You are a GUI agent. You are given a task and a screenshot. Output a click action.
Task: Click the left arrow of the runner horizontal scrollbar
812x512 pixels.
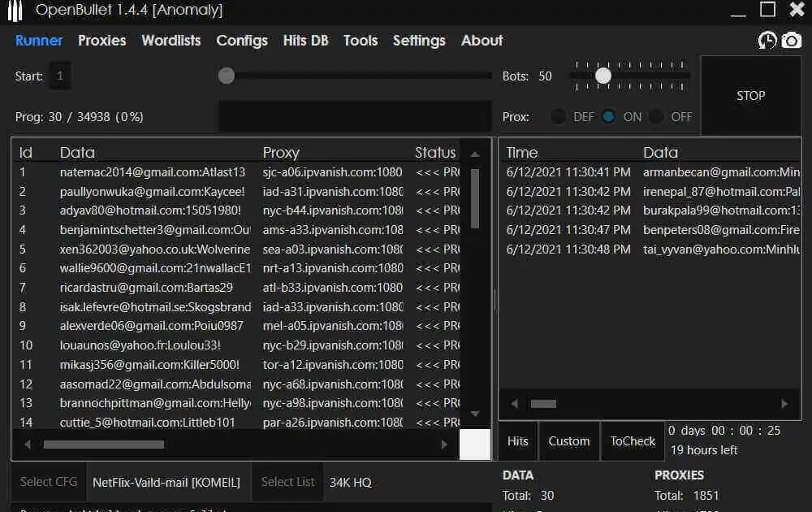point(28,444)
